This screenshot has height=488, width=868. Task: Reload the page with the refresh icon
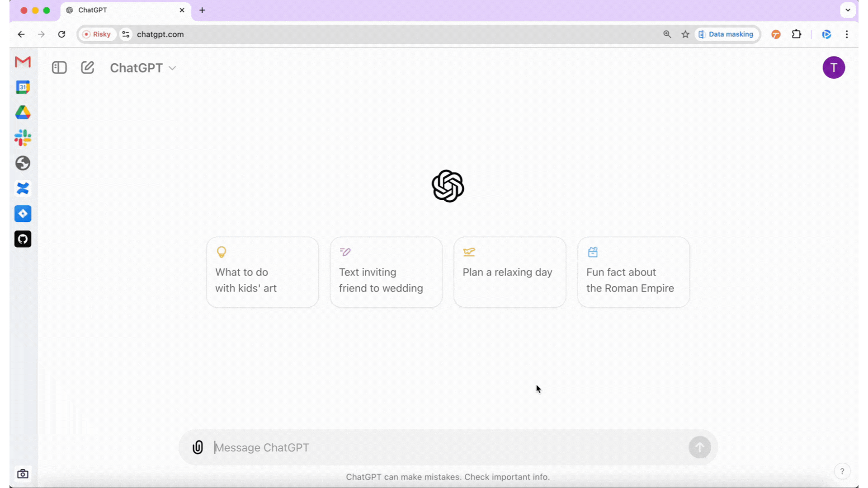pos(62,34)
